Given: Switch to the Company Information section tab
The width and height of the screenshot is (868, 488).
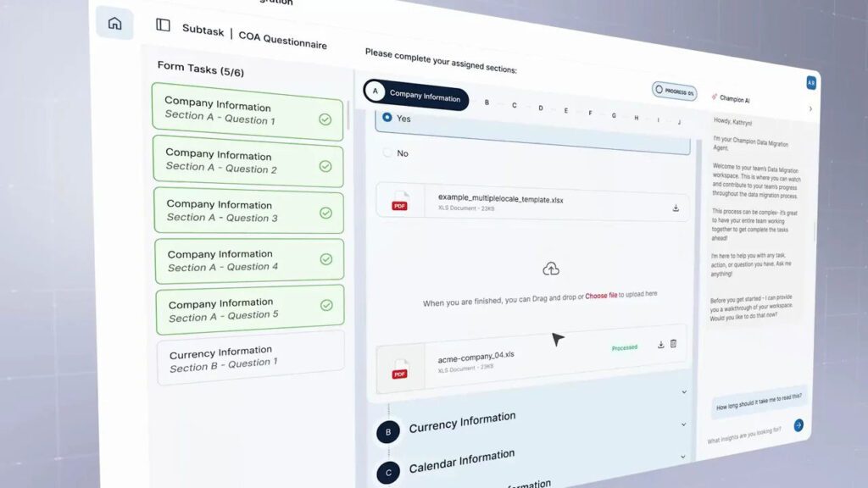Looking at the screenshot, I should 416,96.
